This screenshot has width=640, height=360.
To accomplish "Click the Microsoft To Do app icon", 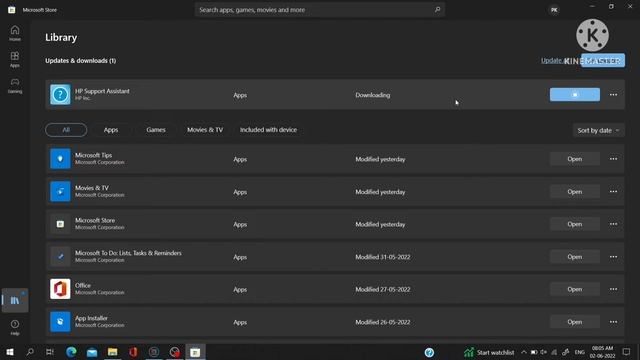I will pos(60,257).
